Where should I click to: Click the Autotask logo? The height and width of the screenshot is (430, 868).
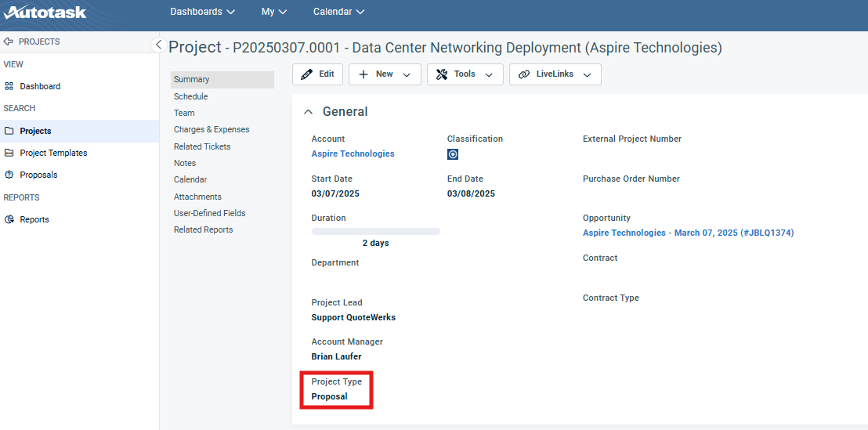click(45, 12)
